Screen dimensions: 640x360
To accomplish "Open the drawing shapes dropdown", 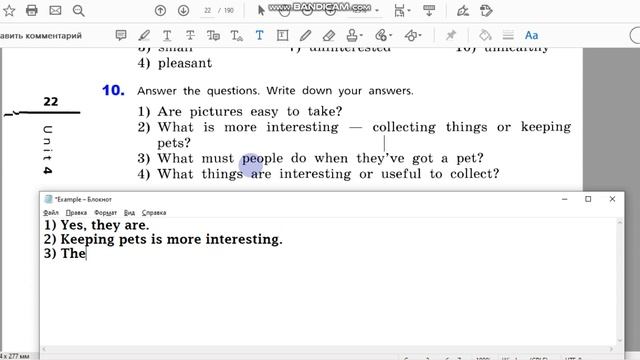I will coord(413,36).
